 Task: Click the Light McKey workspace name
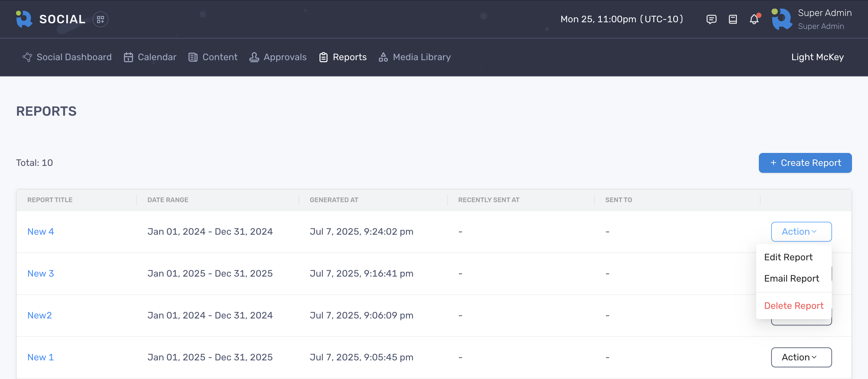tap(817, 57)
